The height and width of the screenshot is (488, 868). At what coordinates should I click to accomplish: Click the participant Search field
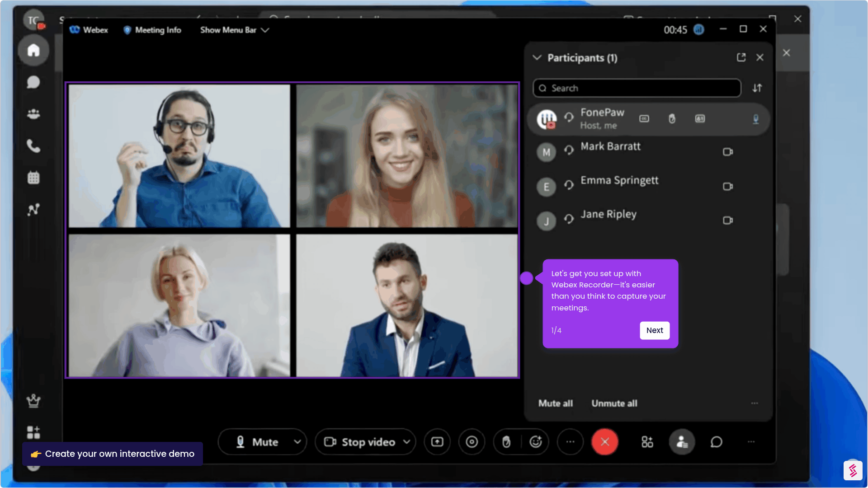(637, 88)
